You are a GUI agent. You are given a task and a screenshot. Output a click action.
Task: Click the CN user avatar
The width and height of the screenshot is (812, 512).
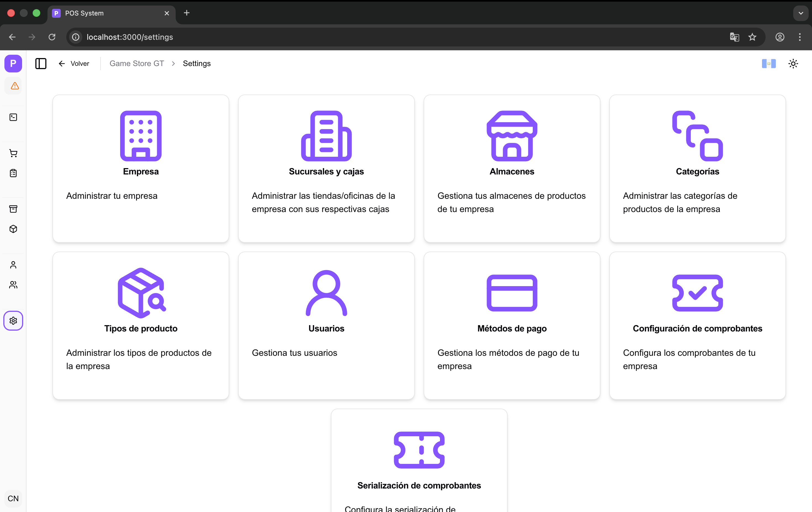[13, 498]
